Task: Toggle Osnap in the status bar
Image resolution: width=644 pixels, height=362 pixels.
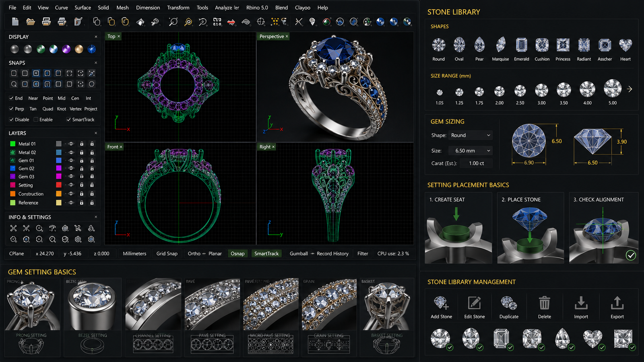Action: tap(237, 253)
